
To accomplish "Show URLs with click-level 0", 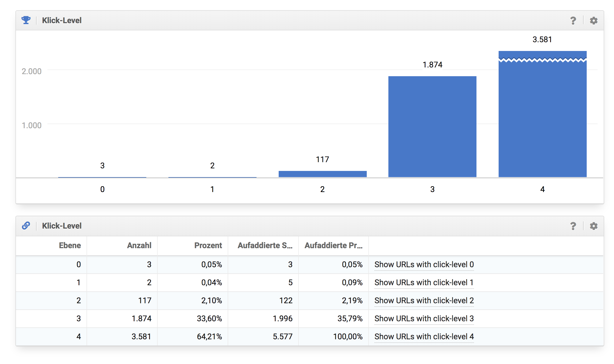I will click(424, 265).
